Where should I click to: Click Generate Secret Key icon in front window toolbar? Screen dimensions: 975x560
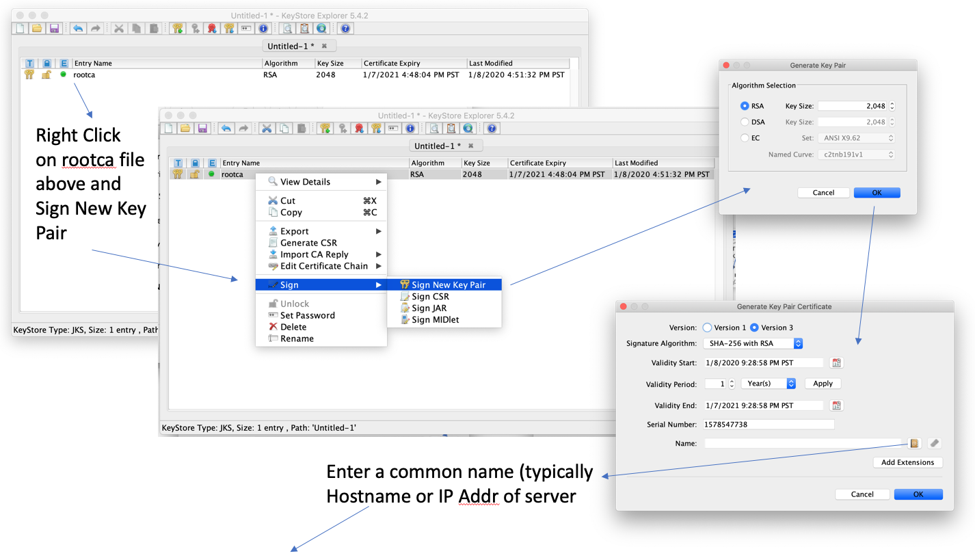tap(343, 129)
